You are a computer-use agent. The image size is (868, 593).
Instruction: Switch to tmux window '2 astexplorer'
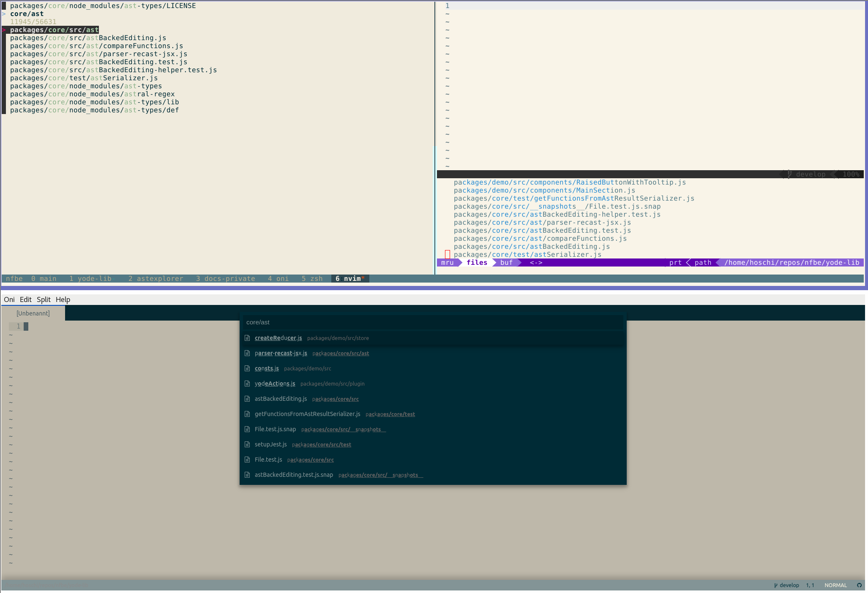pyautogui.click(x=156, y=278)
